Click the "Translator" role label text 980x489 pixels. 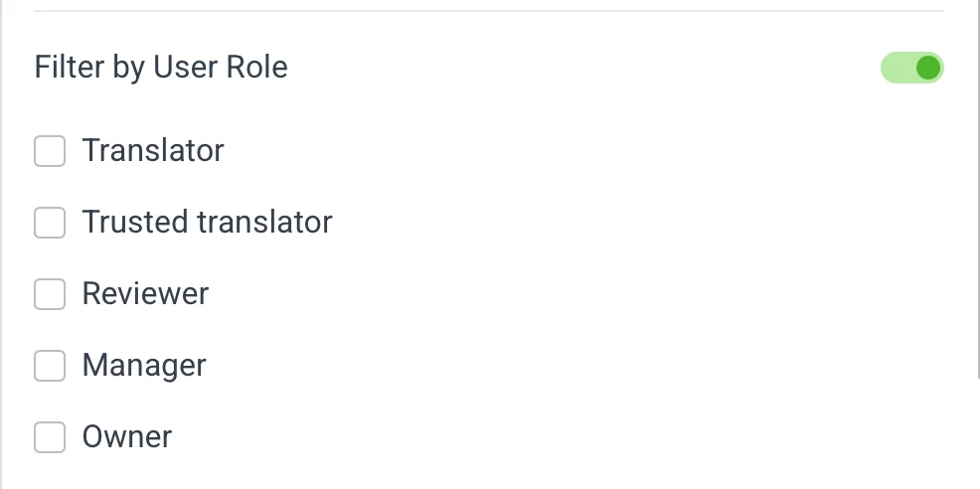[x=153, y=151]
